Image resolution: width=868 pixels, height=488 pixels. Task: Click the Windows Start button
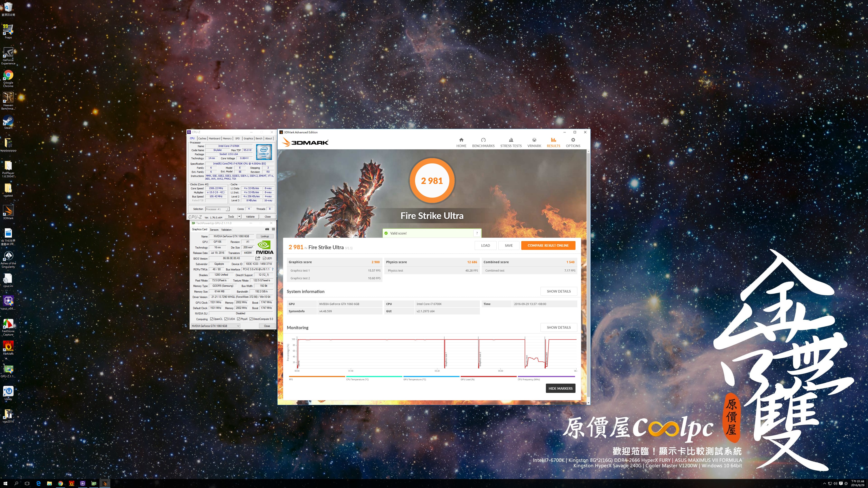5,483
